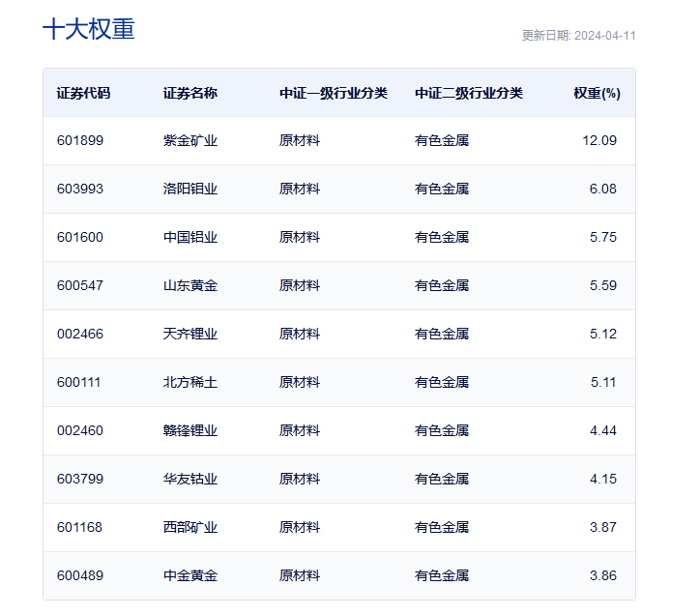Click stock name 中金黄金
This screenshot has height=615, width=700.
pyautogui.click(x=190, y=575)
